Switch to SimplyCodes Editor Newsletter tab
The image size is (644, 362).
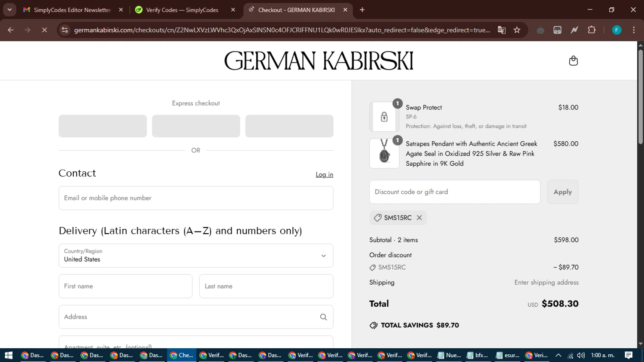tap(73, 9)
